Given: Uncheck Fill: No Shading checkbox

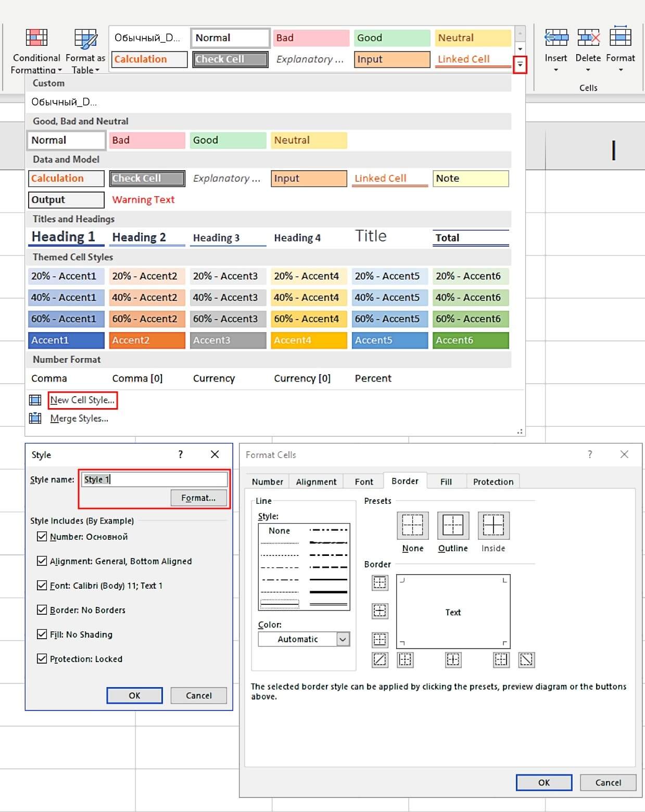Looking at the screenshot, I should pyautogui.click(x=42, y=634).
